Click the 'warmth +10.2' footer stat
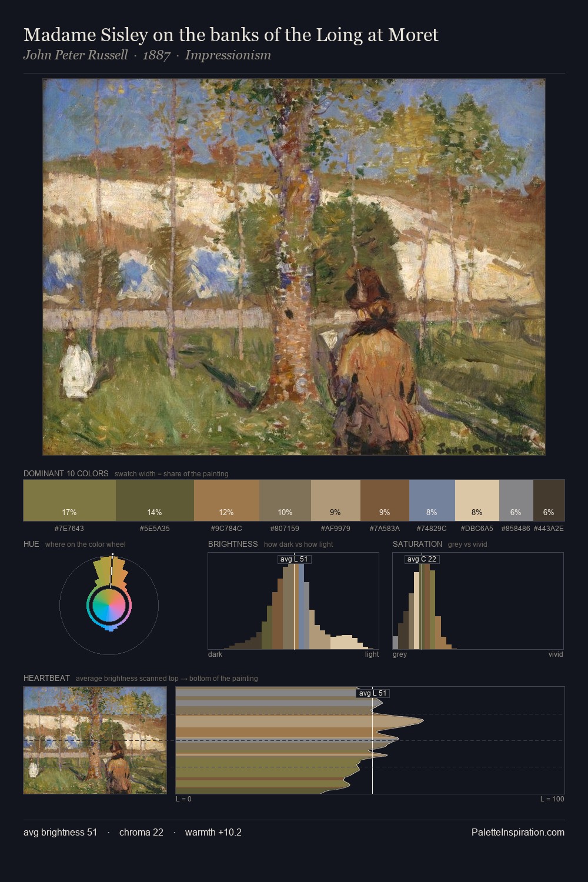588x882 pixels. click(213, 832)
